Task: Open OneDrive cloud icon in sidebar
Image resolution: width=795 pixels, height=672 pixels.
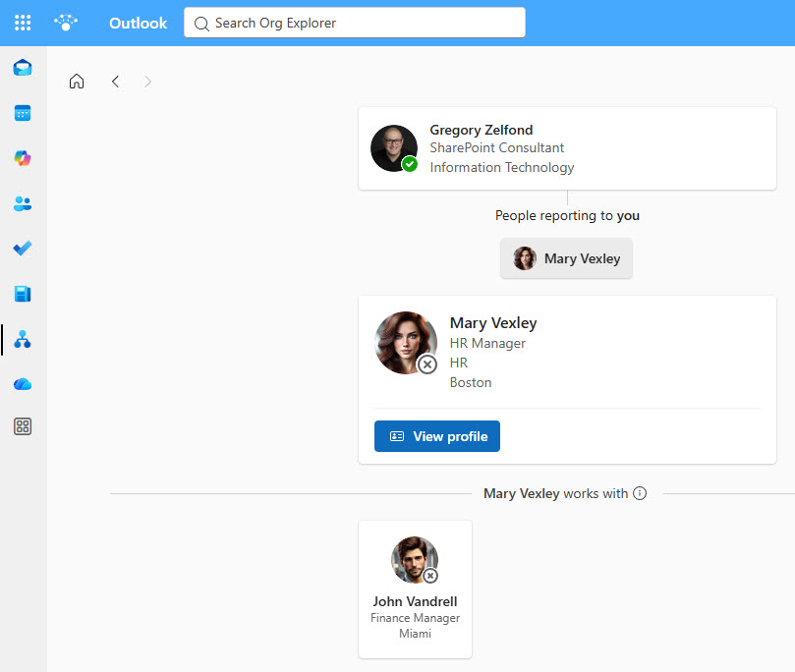Action: [x=23, y=384]
